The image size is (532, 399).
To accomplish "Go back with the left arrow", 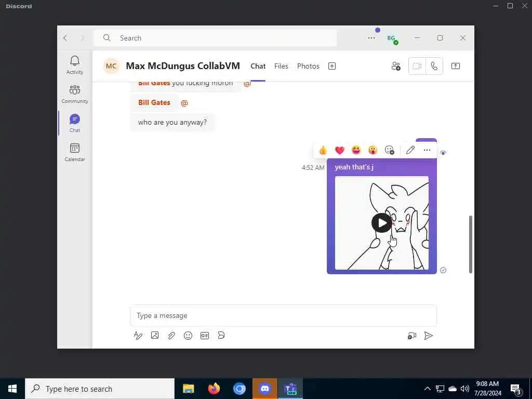I will point(65,38).
